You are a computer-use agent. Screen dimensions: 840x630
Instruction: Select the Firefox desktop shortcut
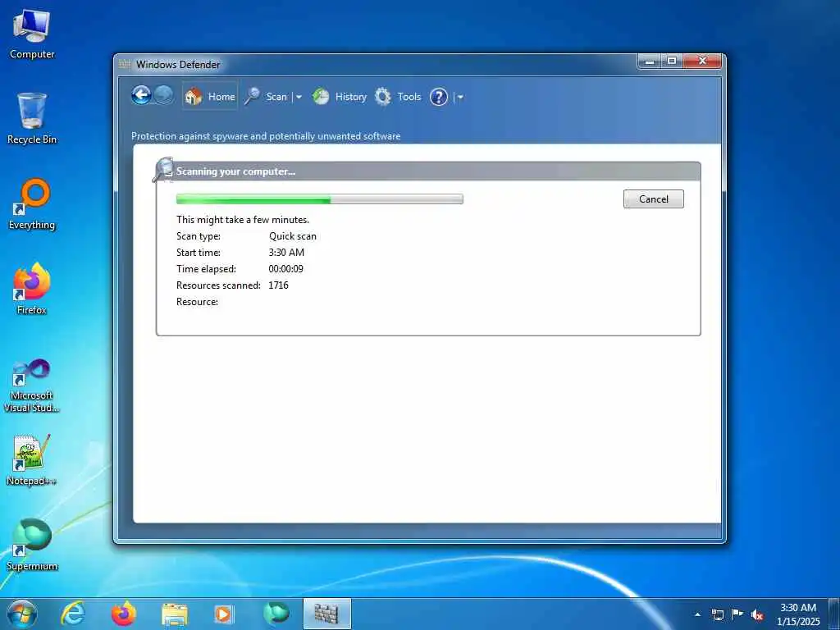32,289
